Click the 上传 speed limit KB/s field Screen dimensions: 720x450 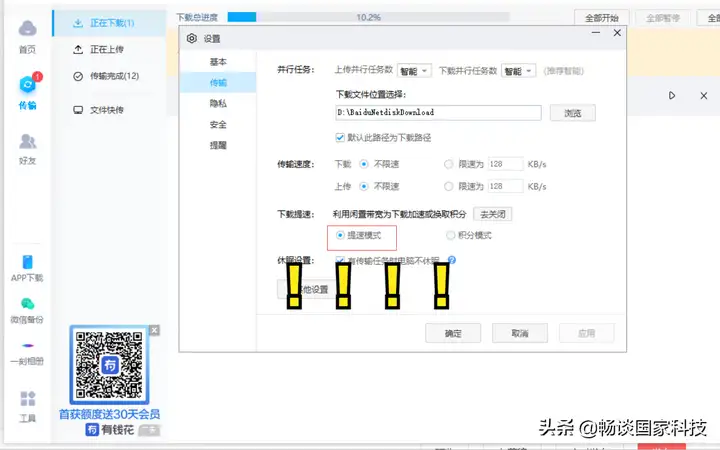tap(506, 186)
